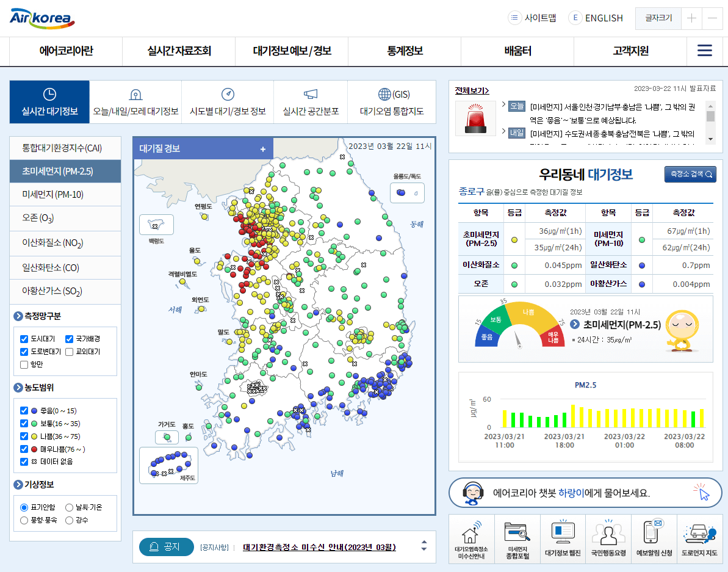The image size is (728, 572).
Task: Expand the 대기질 경보 panel with the plus
Action: point(262,148)
